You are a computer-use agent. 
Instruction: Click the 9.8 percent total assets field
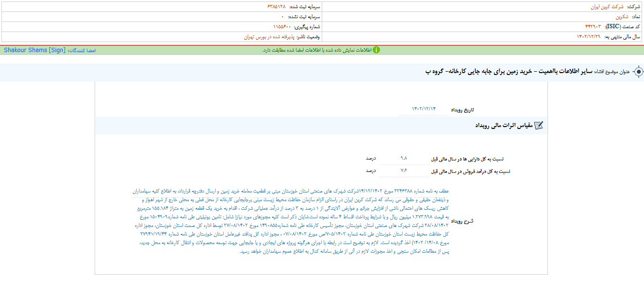404,159
